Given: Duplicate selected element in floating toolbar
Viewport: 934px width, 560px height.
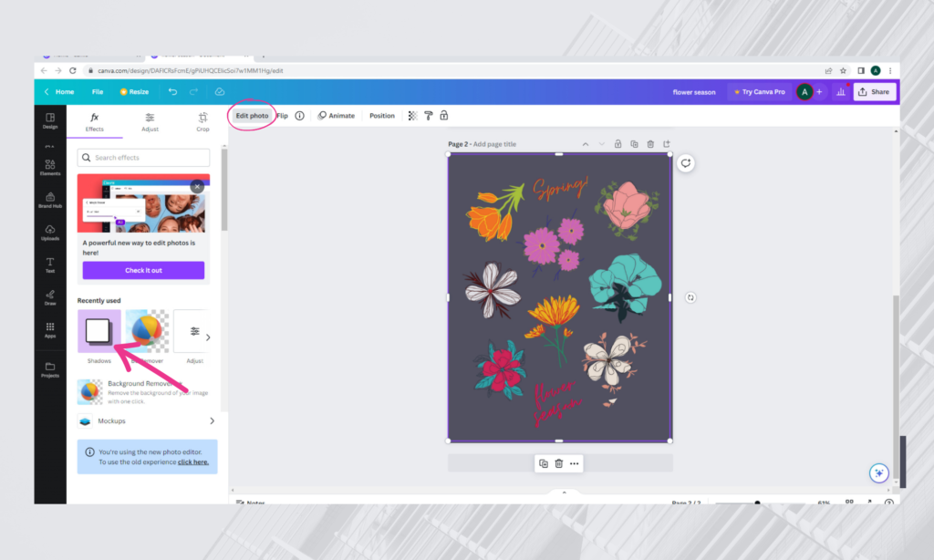Looking at the screenshot, I should [544, 463].
